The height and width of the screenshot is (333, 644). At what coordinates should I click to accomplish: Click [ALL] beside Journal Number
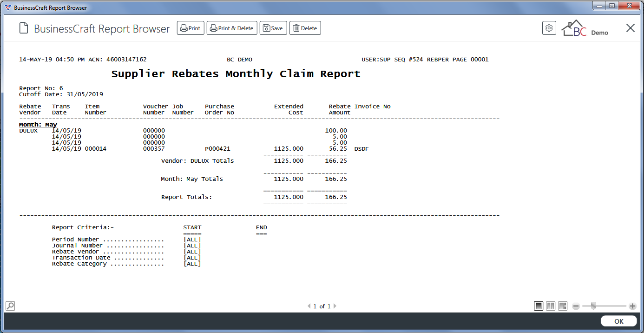pos(192,246)
